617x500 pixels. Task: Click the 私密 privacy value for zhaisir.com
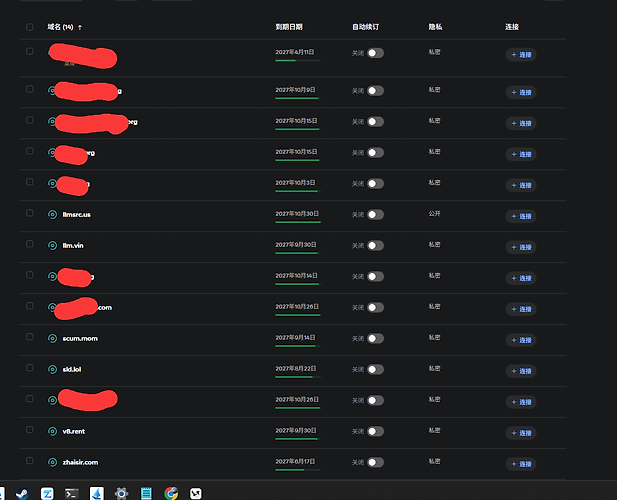click(x=434, y=461)
